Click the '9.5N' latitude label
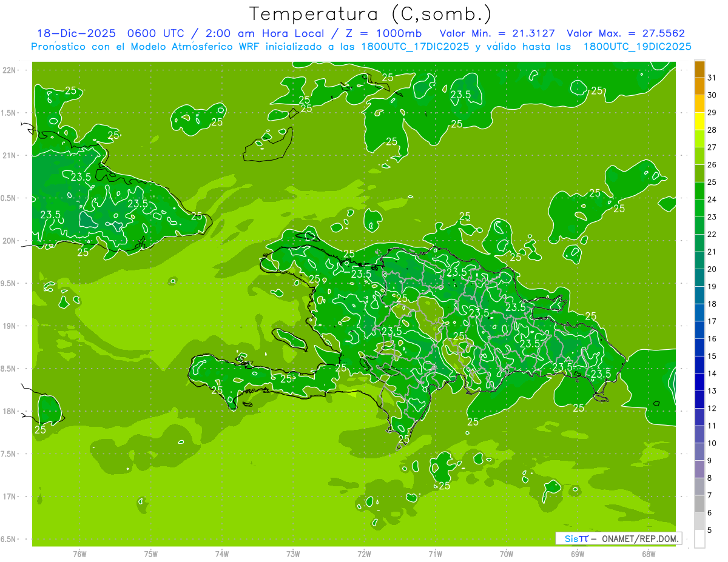This screenshot has height=562, width=728. pos(8,283)
